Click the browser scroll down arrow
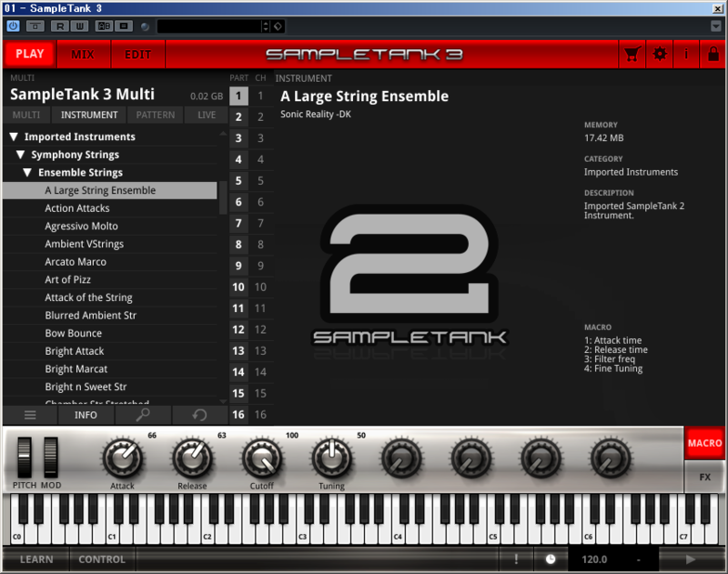The image size is (728, 574). (x=223, y=401)
